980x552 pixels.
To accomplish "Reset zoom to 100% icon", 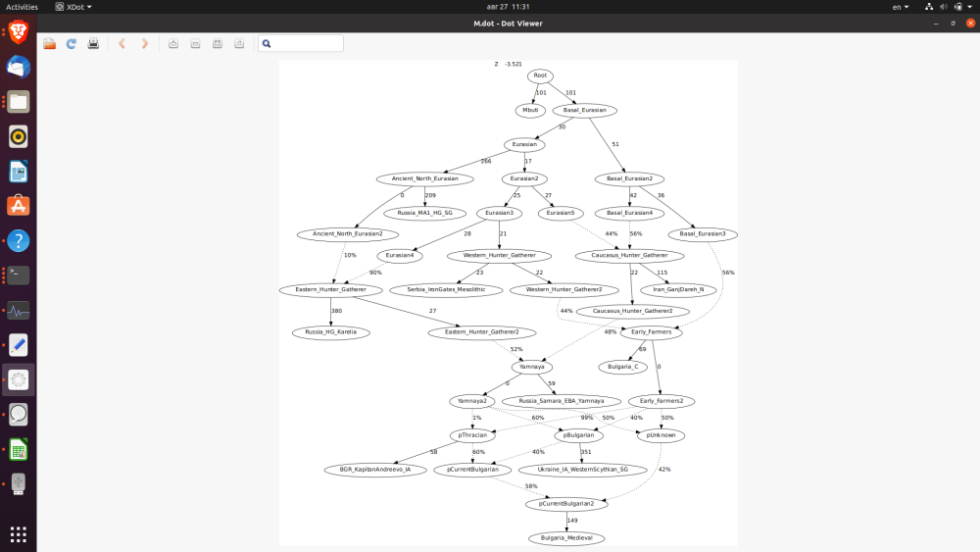I will [x=238, y=43].
